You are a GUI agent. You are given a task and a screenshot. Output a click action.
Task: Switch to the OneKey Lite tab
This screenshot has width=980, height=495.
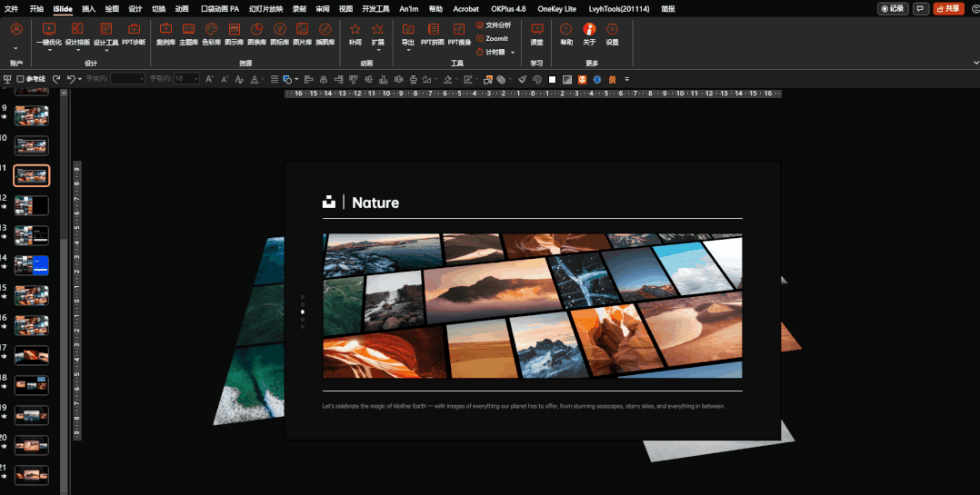557,9
